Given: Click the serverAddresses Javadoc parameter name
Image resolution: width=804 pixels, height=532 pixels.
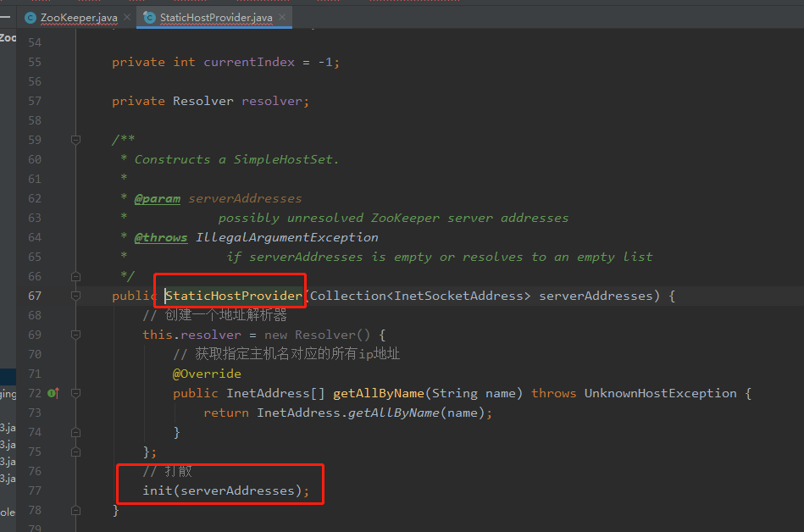Looking at the screenshot, I should click(x=245, y=198).
